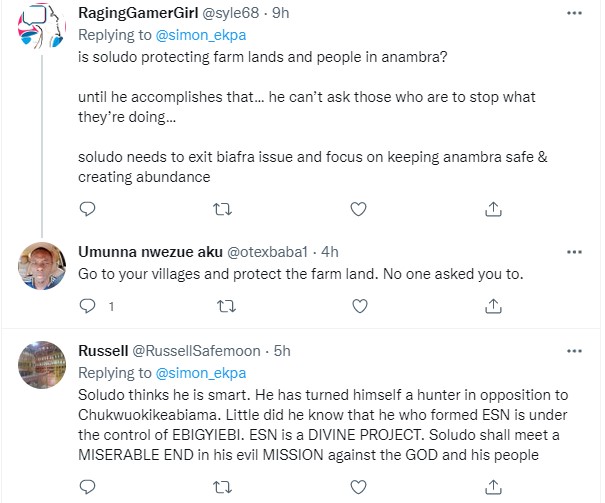Open Umunna nwezue aku's profile avatar
This screenshot has width=605, height=503.
pyautogui.click(x=43, y=270)
